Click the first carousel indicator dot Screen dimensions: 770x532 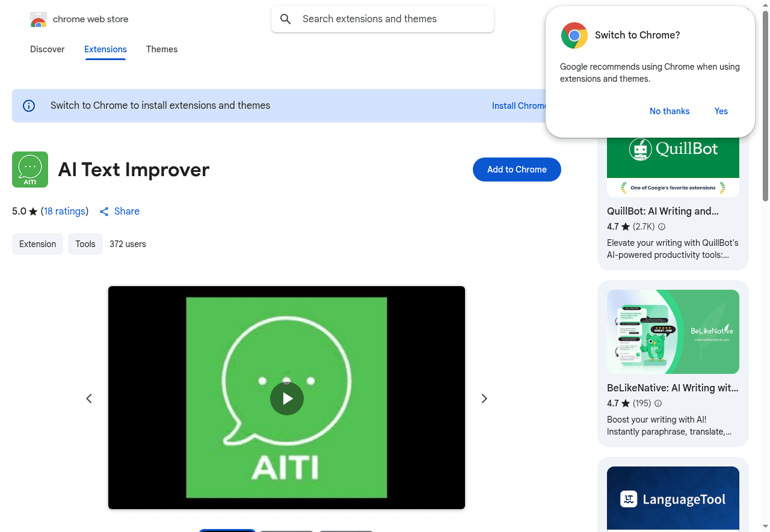point(227,531)
